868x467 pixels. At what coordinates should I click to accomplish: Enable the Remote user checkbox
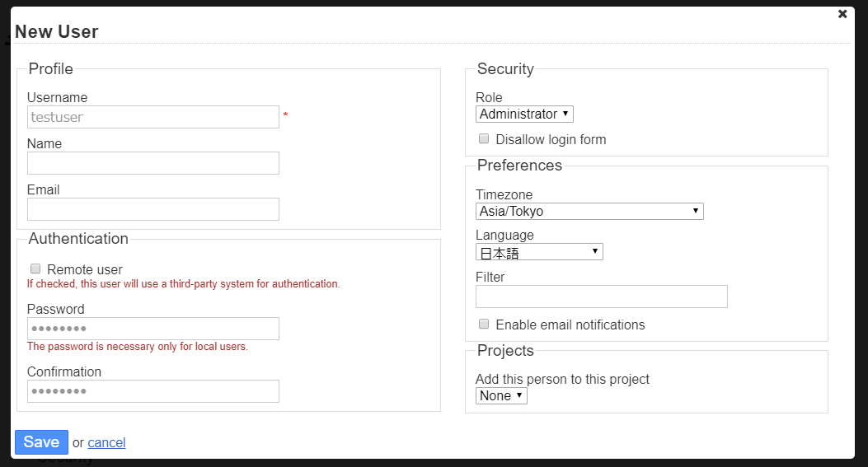(x=35, y=269)
